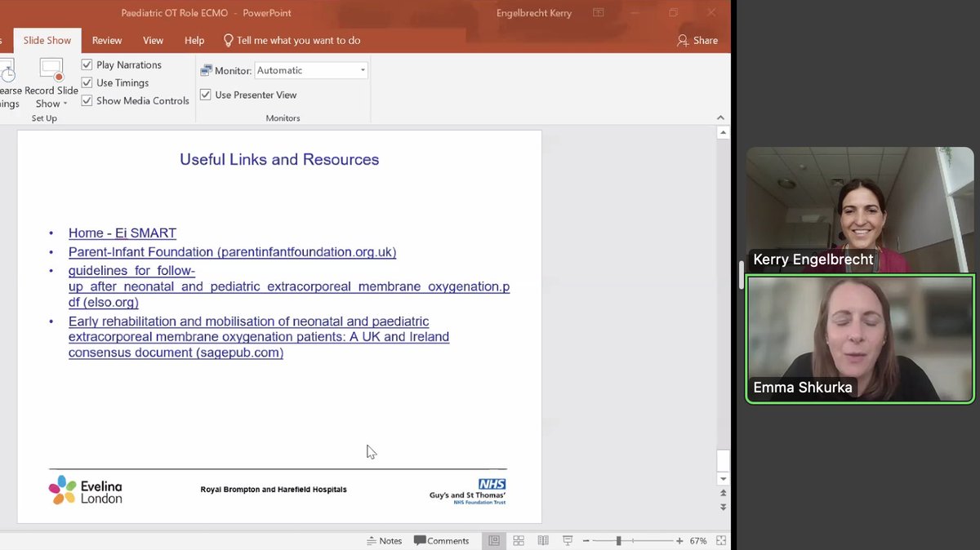
Task: Switch to Normal view icon
Action: point(494,540)
